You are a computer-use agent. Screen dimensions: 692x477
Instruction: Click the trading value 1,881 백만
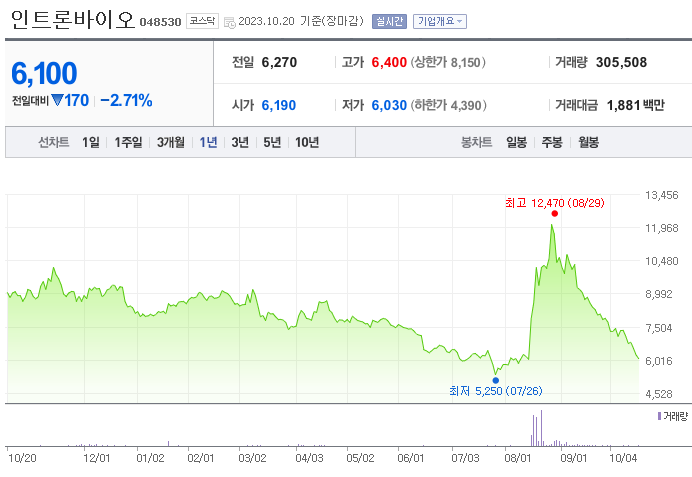click(636, 105)
